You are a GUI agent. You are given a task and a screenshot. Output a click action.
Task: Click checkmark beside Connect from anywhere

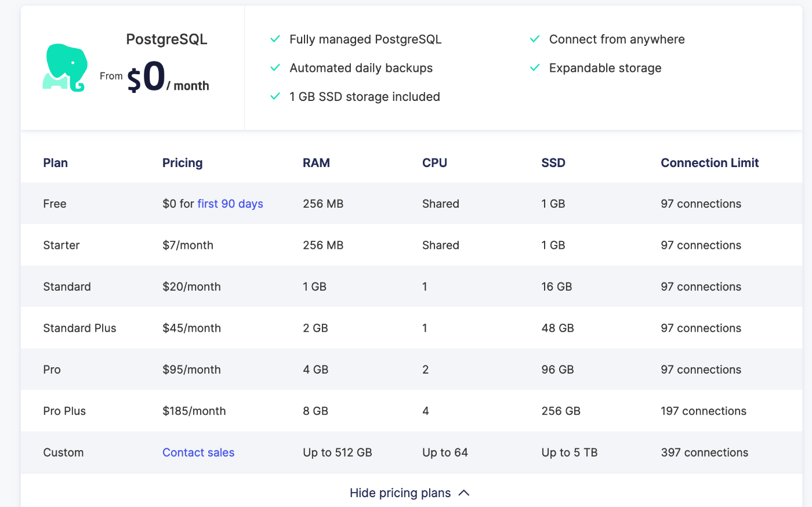535,39
